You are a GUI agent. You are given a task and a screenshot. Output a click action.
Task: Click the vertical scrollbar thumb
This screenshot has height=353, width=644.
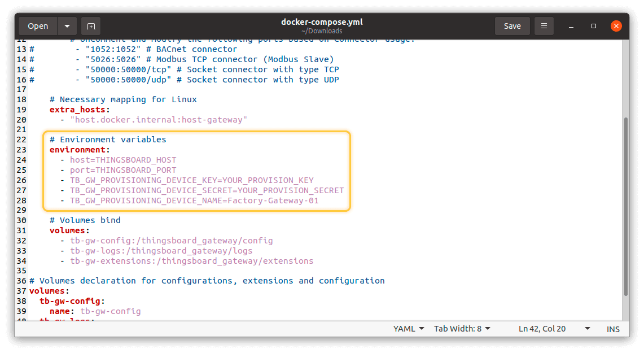click(625, 206)
